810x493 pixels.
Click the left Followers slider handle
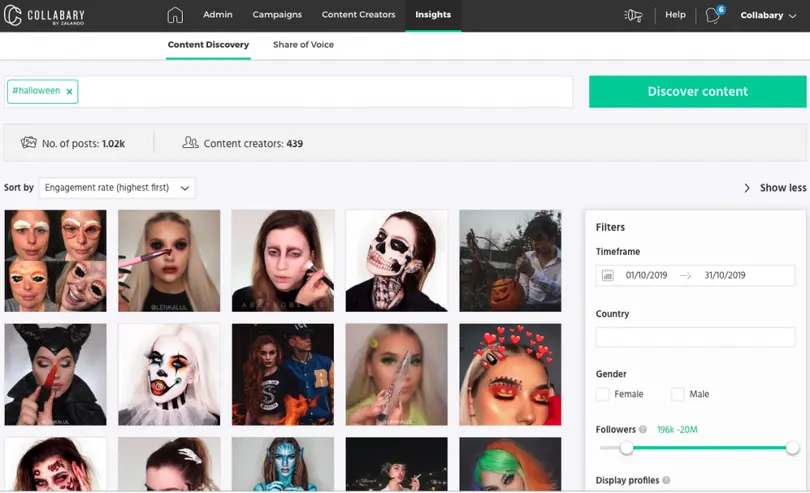[x=626, y=448]
